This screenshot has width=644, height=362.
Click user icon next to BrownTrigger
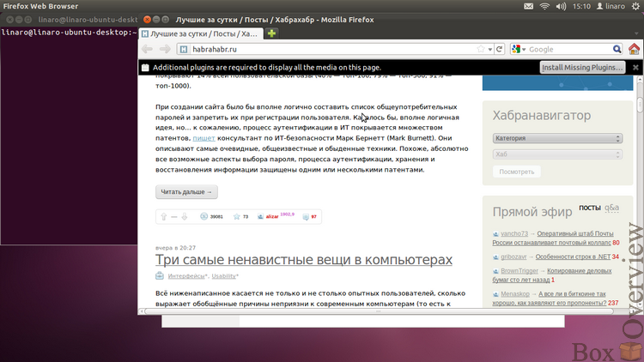pyautogui.click(x=495, y=271)
